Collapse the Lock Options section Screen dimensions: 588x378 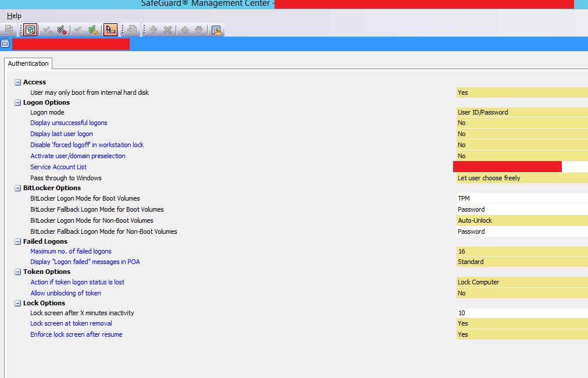tap(17, 303)
